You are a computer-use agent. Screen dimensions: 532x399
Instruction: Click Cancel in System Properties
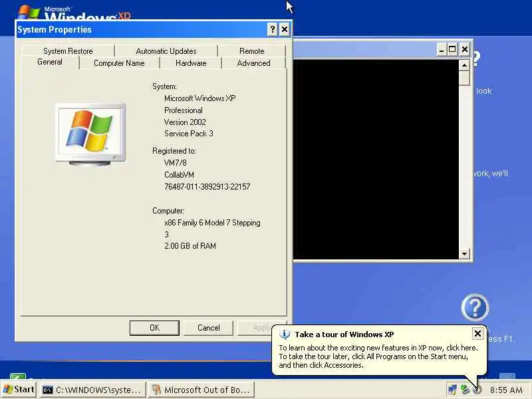tap(208, 328)
